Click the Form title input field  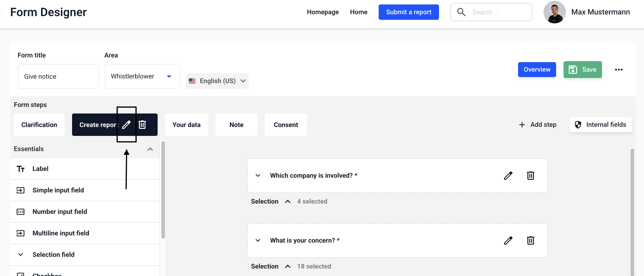[58, 76]
